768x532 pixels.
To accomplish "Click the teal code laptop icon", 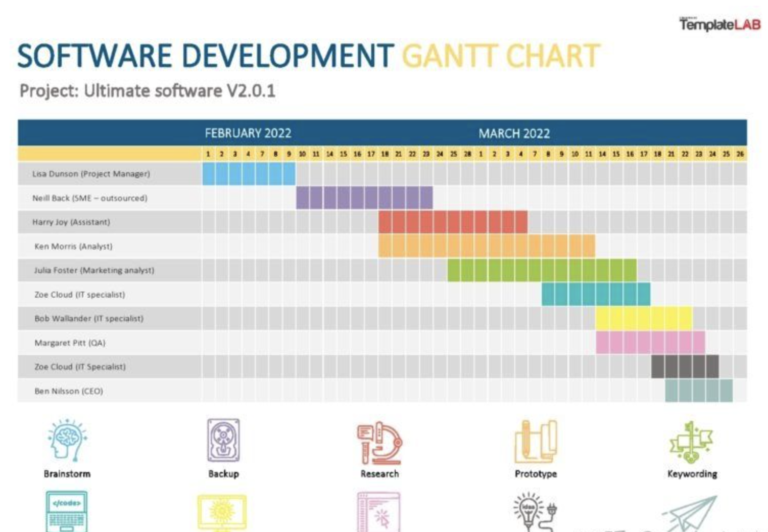I will [x=66, y=512].
